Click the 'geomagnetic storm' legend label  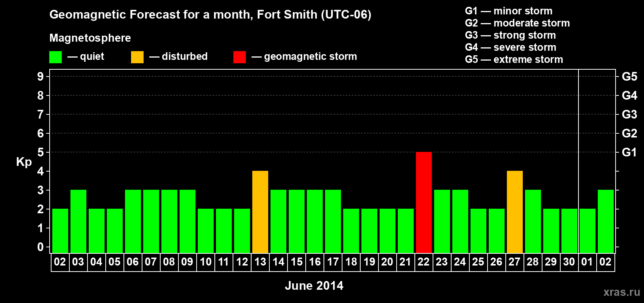(x=310, y=56)
